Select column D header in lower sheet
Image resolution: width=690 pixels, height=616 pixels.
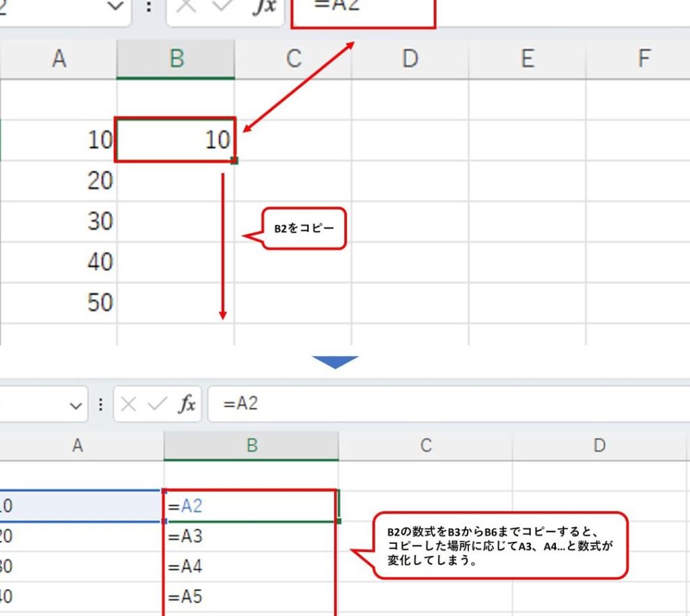coord(599,445)
